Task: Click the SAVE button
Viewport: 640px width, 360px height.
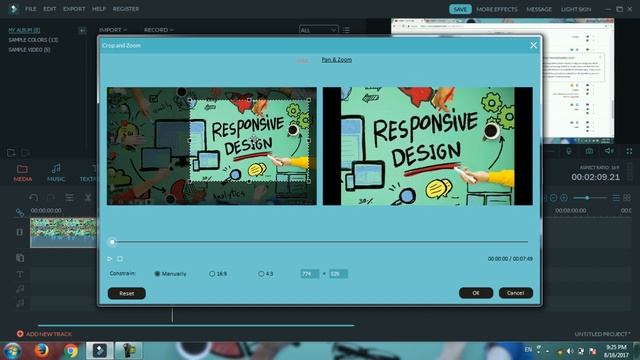Action: [x=460, y=9]
